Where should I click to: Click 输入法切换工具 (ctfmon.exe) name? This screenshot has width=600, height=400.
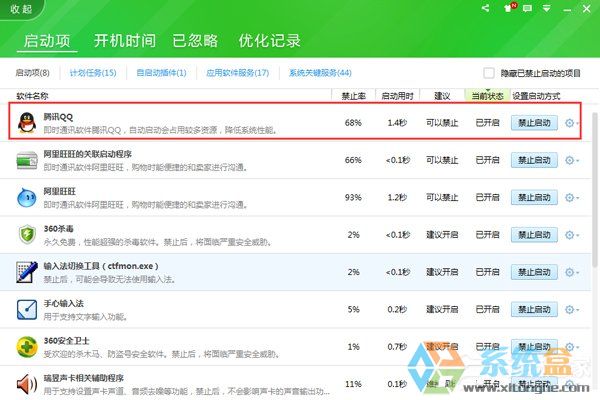tap(101, 266)
